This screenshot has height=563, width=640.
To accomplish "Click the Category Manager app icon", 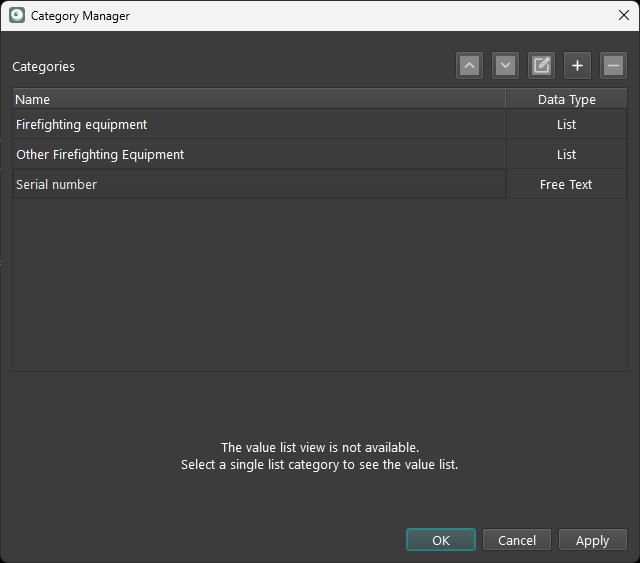I will (x=16, y=16).
